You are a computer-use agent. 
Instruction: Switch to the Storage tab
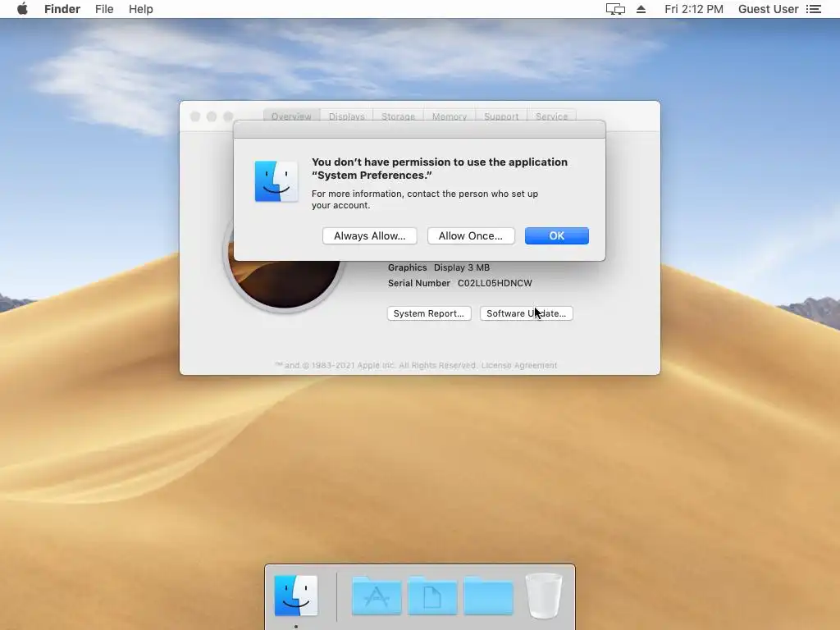398,116
